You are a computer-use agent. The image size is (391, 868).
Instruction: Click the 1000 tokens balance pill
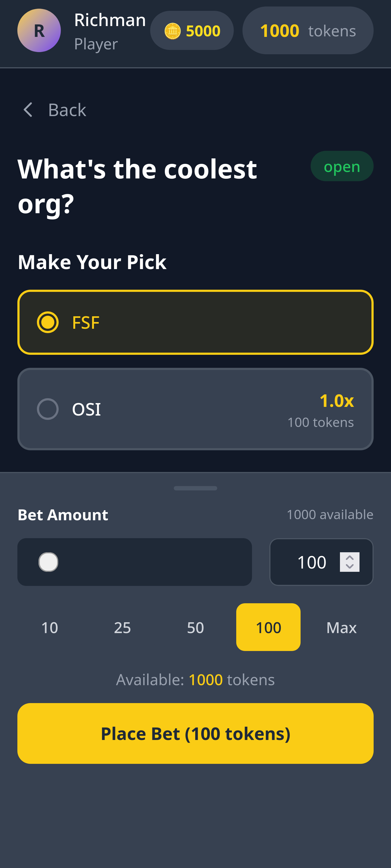[x=307, y=30]
